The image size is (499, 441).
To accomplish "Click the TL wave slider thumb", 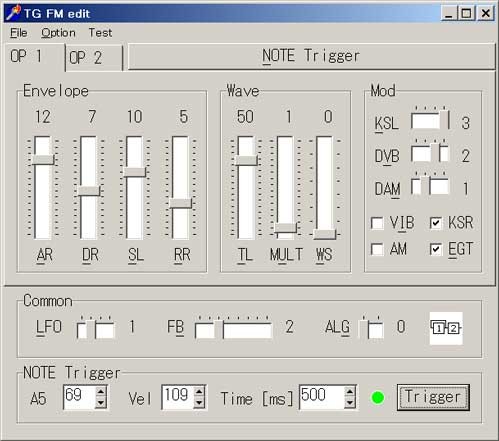I will pos(246,160).
